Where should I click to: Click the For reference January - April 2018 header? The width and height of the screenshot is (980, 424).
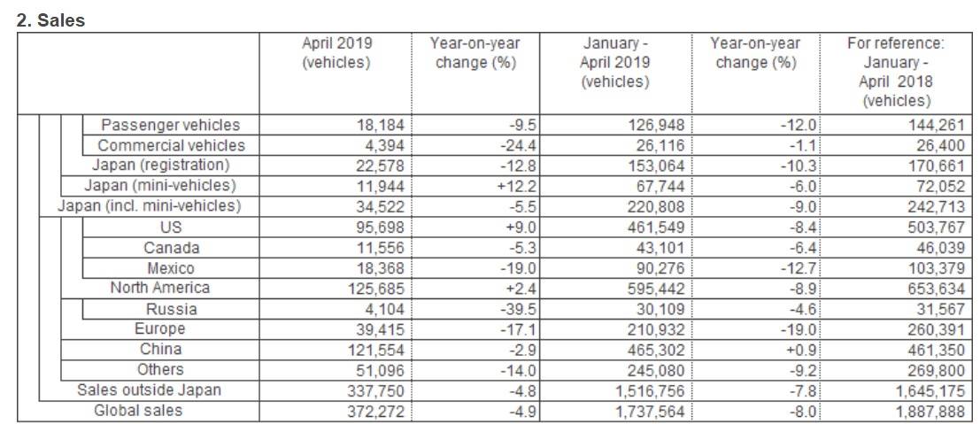point(896,72)
